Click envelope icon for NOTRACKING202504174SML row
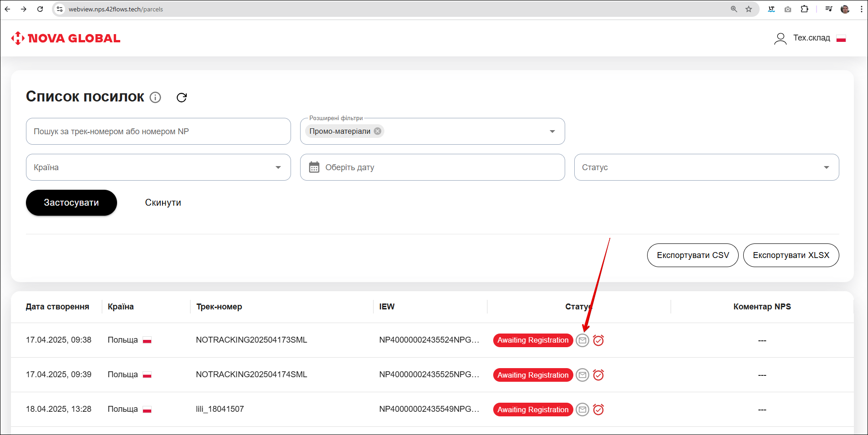Image resolution: width=868 pixels, height=435 pixels. (582, 375)
